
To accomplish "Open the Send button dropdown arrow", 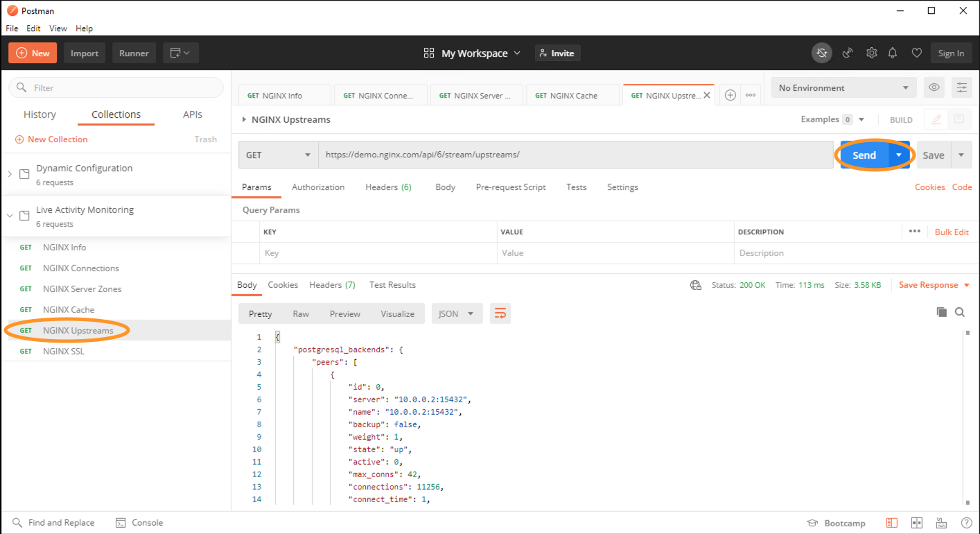I will click(x=899, y=155).
